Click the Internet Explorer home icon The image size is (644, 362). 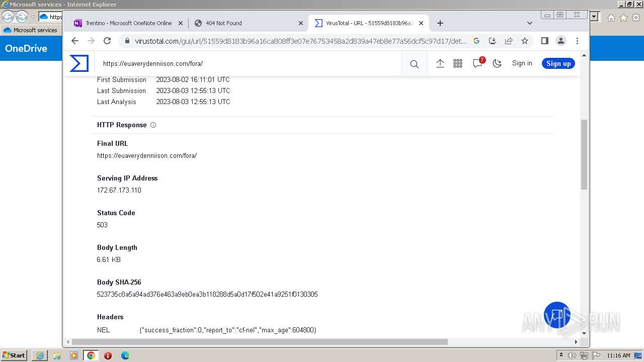(611, 18)
